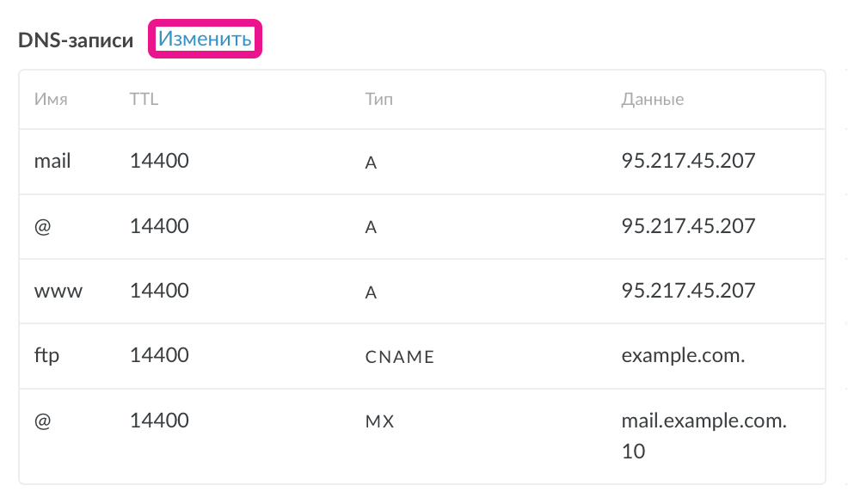Click the mail record name
This screenshot has width=848, height=504.
pos(52,161)
